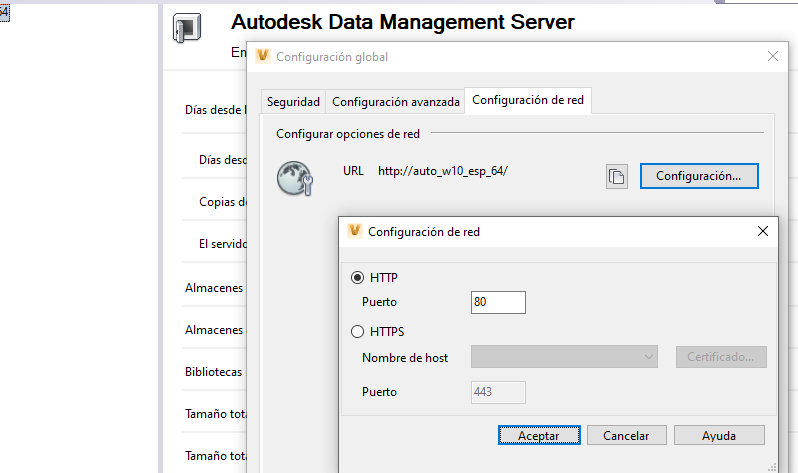Click the HTTP Puerto field showing 80
Viewport: 798px width, 473px height.
pos(498,302)
